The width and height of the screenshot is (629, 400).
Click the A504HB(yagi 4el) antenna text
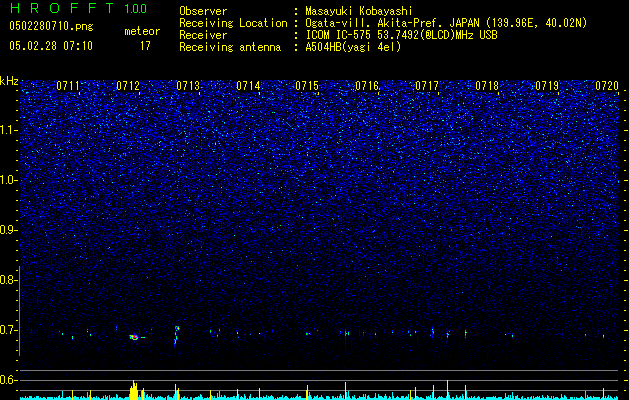click(x=353, y=47)
